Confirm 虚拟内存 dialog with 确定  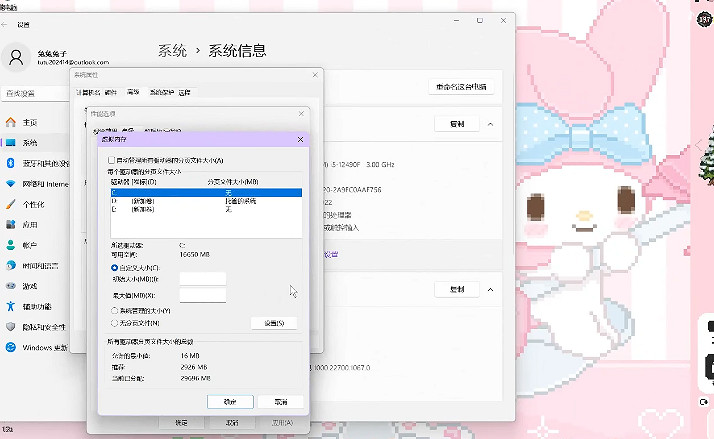[230, 402]
